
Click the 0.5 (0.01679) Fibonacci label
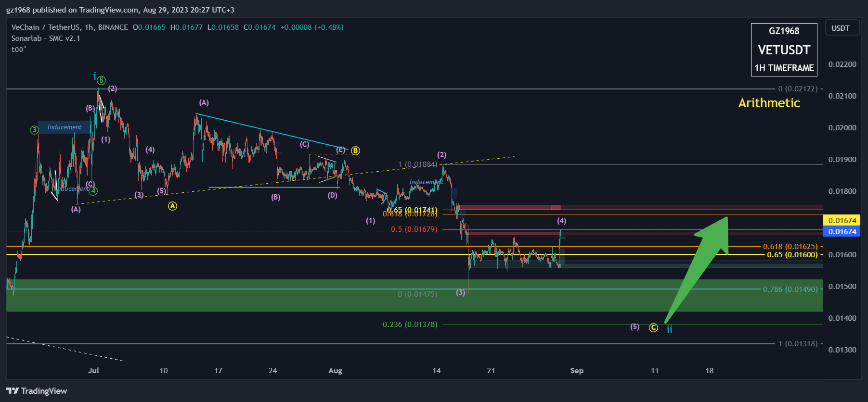pyautogui.click(x=414, y=229)
